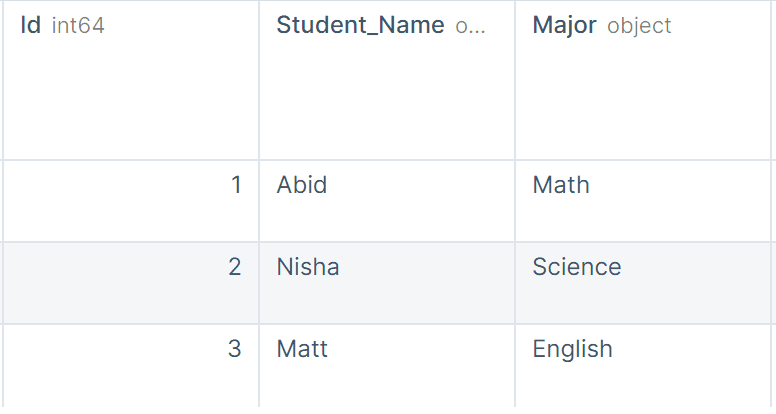The height and width of the screenshot is (414, 776).
Task: Click the 'Student_Name' header text
Action: [360, 26]
